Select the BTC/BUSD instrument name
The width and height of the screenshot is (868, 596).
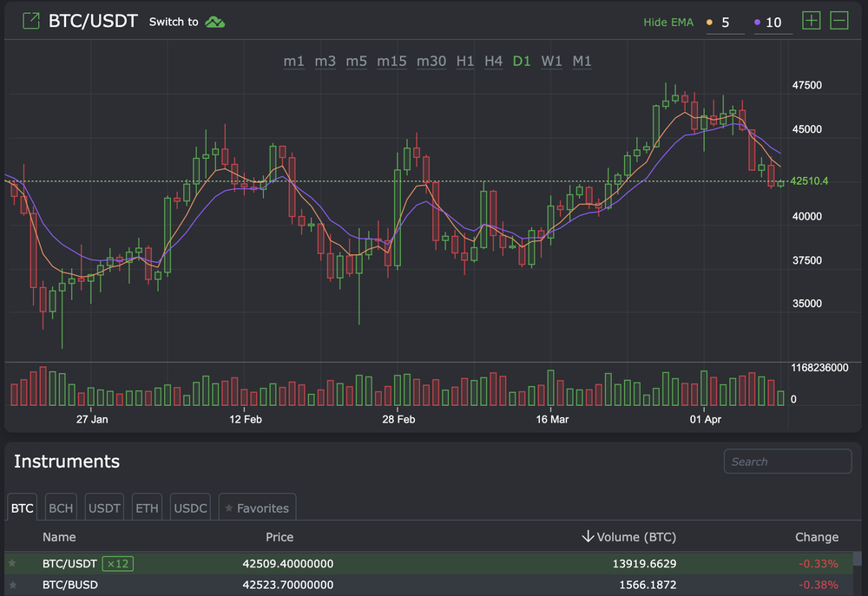click(70, 585)
